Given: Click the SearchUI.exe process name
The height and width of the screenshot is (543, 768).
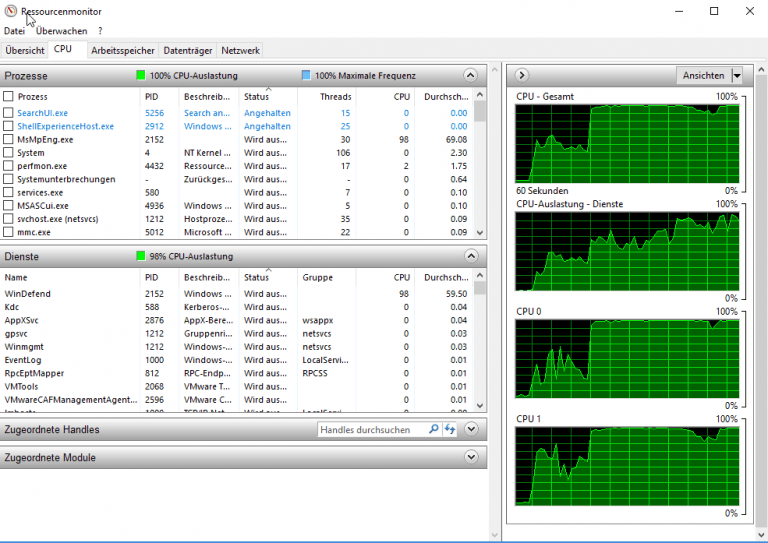Looking at the screenshot, I should 43,113.
